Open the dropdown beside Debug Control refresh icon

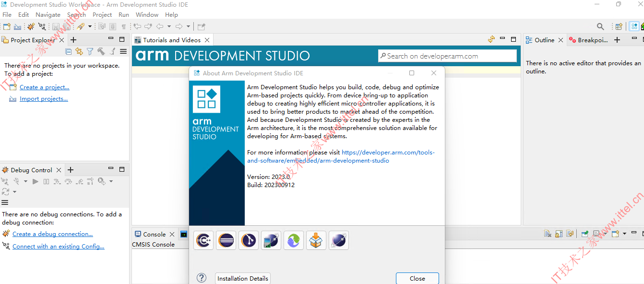pyautogui.click(x=14, y=192)
